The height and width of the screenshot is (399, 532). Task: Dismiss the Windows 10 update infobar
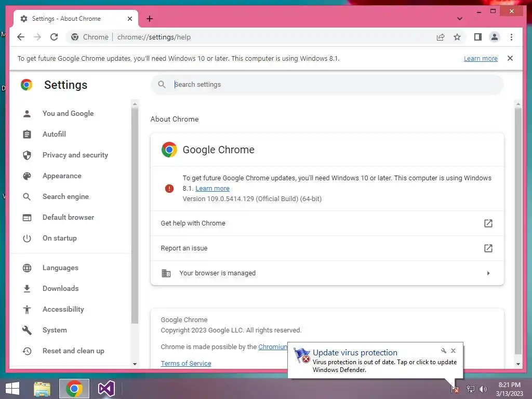pyautogui.click(x=510, y=58)
